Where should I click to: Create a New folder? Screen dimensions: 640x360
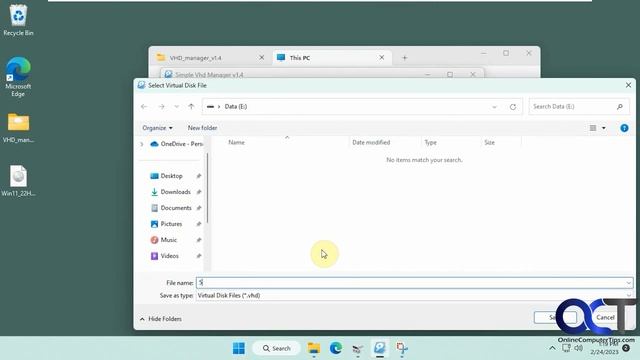[x=202, y=128]
